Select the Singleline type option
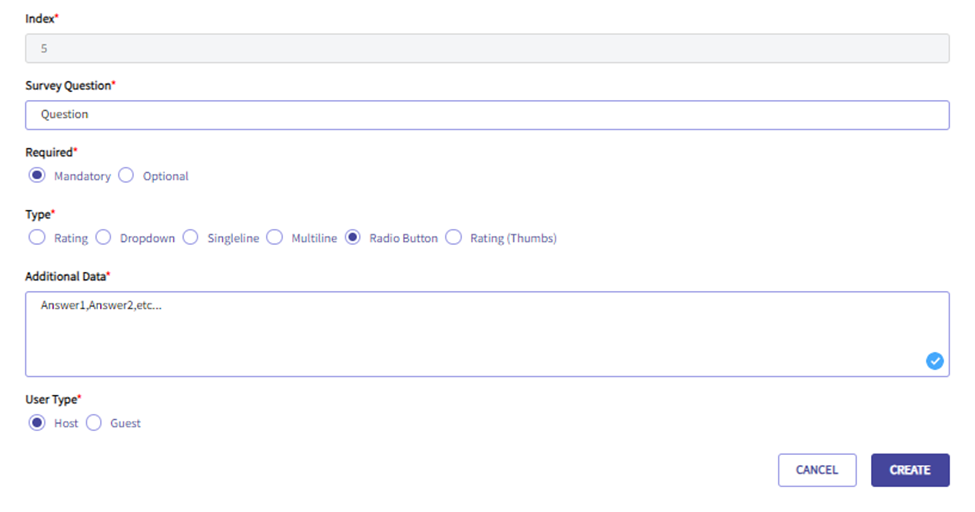This screenshot has height=512, width=975. 191,238
